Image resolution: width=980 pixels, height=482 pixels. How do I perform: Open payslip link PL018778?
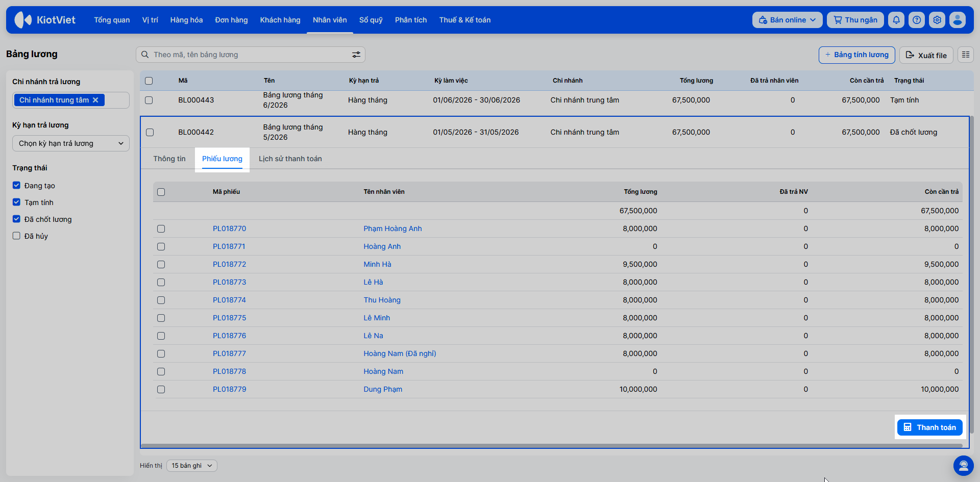coord(229,371)
